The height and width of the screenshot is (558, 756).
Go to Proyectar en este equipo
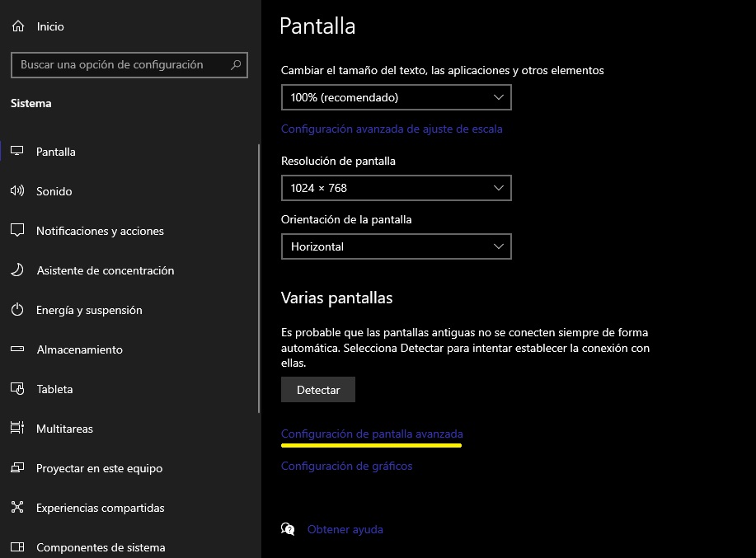coord(99,468)
